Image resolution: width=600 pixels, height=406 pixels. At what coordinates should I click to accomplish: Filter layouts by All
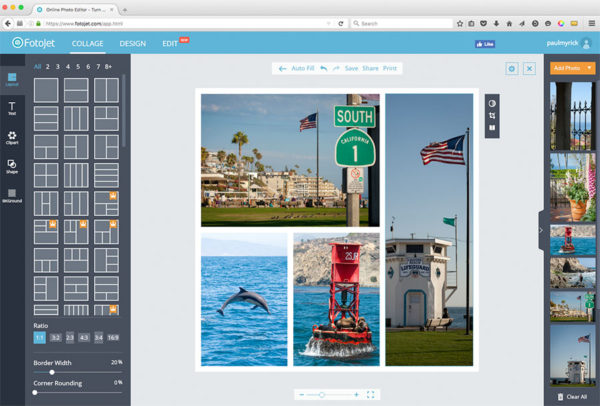[x=37, y=67]
